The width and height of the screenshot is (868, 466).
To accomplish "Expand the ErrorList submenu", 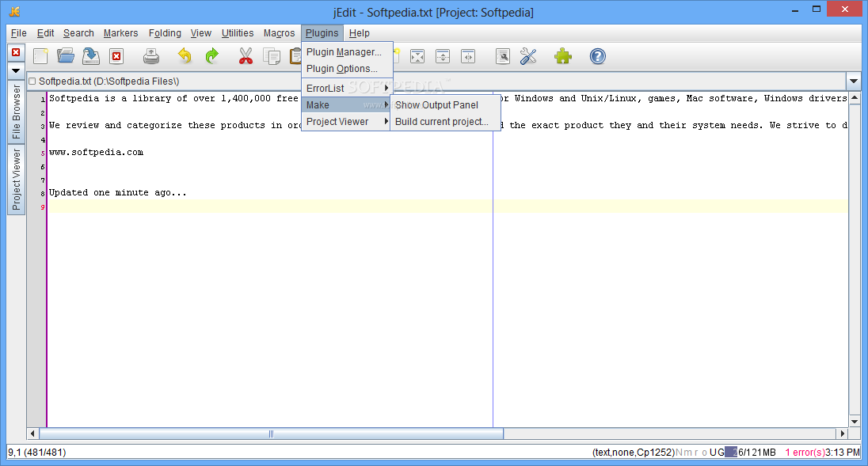I will 347,88.
